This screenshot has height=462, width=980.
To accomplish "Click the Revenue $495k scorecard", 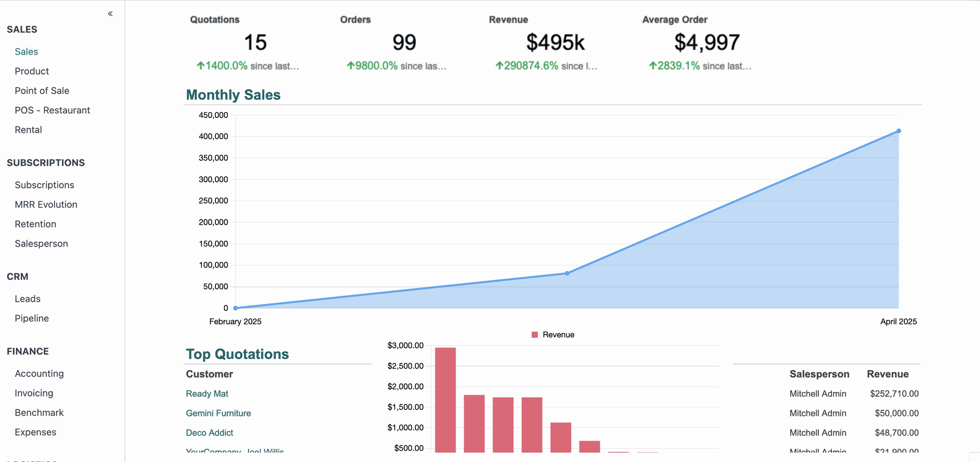I will (x=555, y=43).
